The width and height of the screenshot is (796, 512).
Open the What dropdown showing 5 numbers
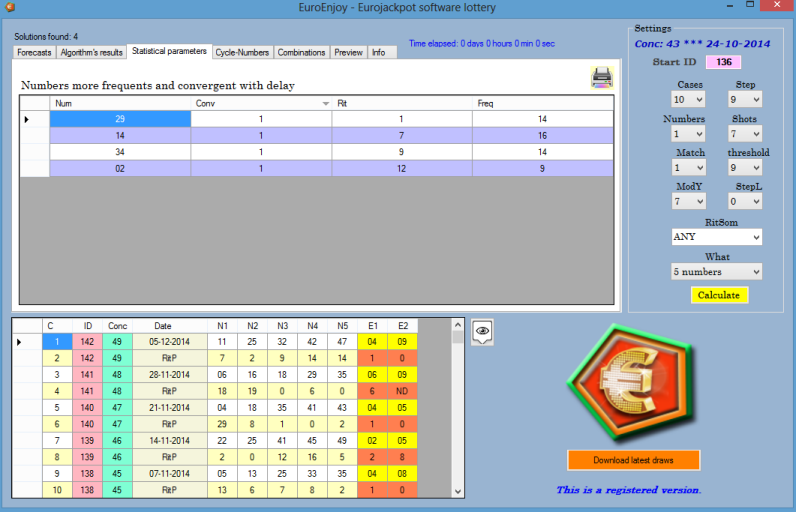pos(716,272)
